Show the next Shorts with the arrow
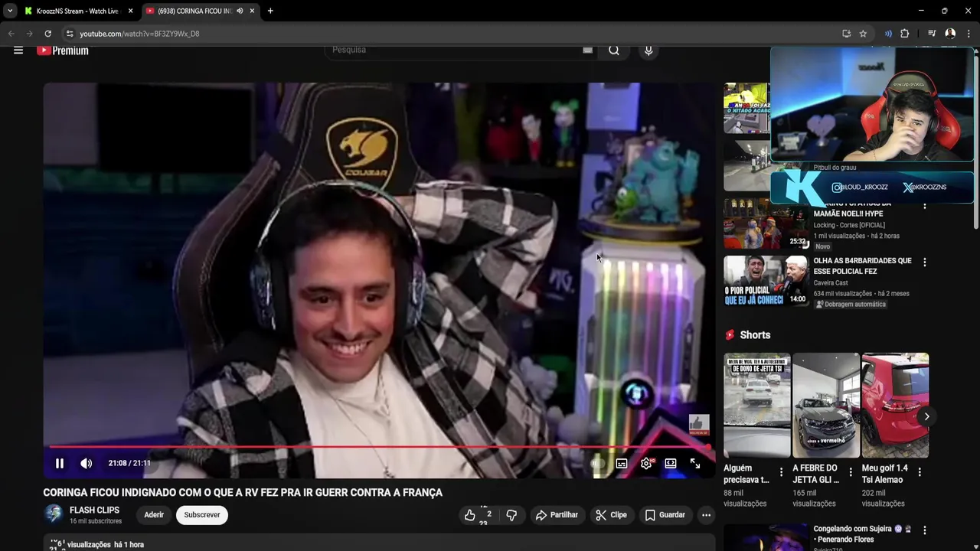The width and height of the screenshot is (980, 551). 926,416
